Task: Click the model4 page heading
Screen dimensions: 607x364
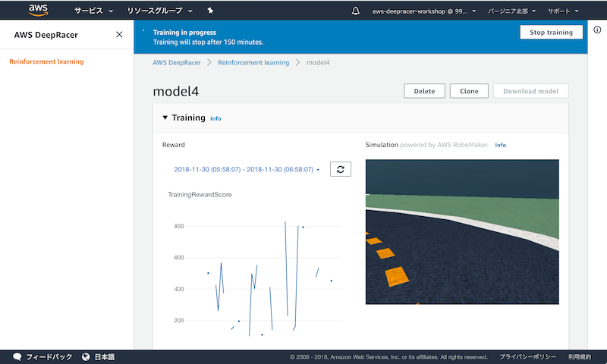Action: pyautogui.click(x=176, y=91)
